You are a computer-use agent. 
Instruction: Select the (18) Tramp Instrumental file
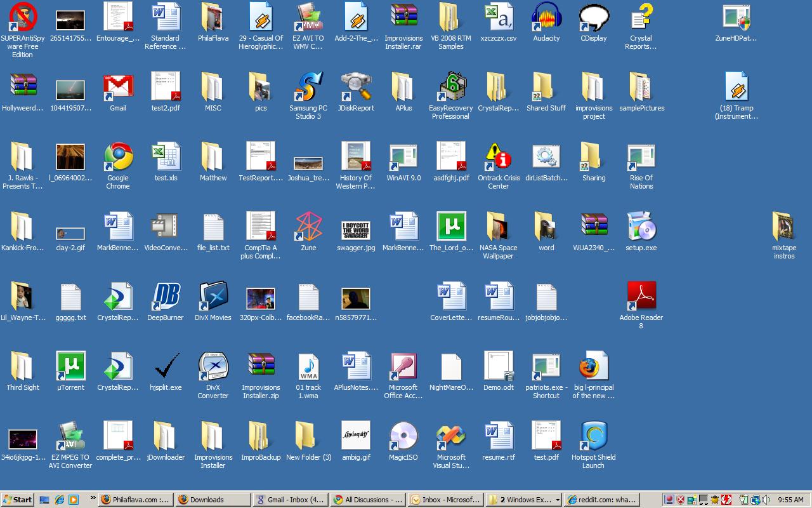click(x=737, y=87)
